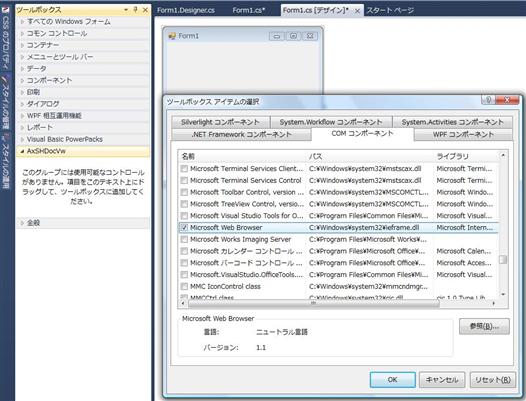Click vertical scrollbar down arrow in list
This screenshot has height=401, width=526.
503,294
